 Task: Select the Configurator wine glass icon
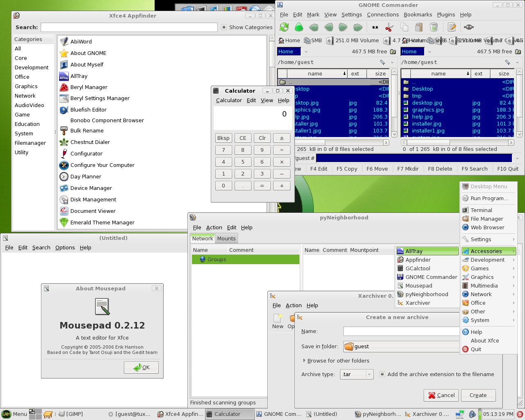point(64,154)
